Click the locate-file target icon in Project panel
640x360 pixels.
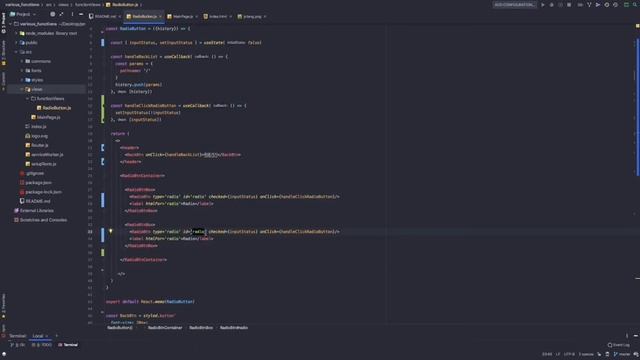52,14
